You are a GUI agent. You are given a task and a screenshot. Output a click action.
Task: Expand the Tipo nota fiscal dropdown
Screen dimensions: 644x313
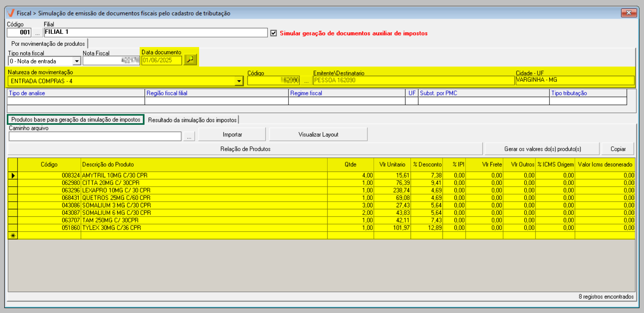pos(77,61)
